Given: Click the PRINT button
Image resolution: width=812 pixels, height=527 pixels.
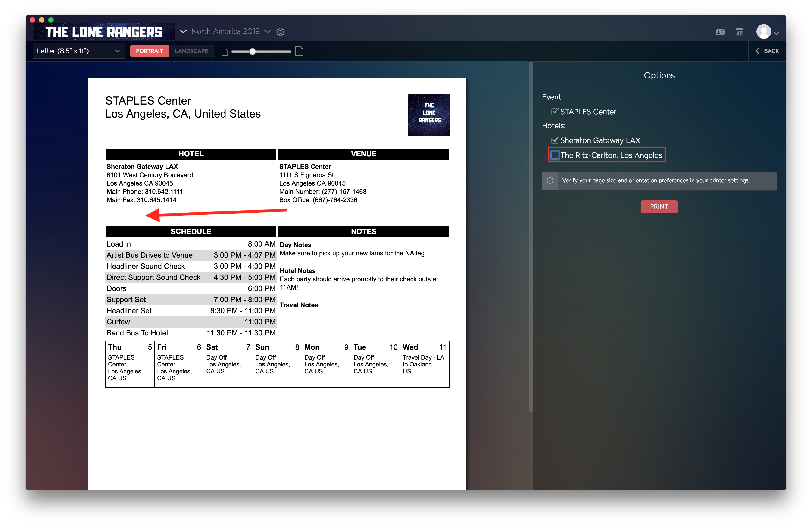Looking at the screenshot, I should click(659, 206).
